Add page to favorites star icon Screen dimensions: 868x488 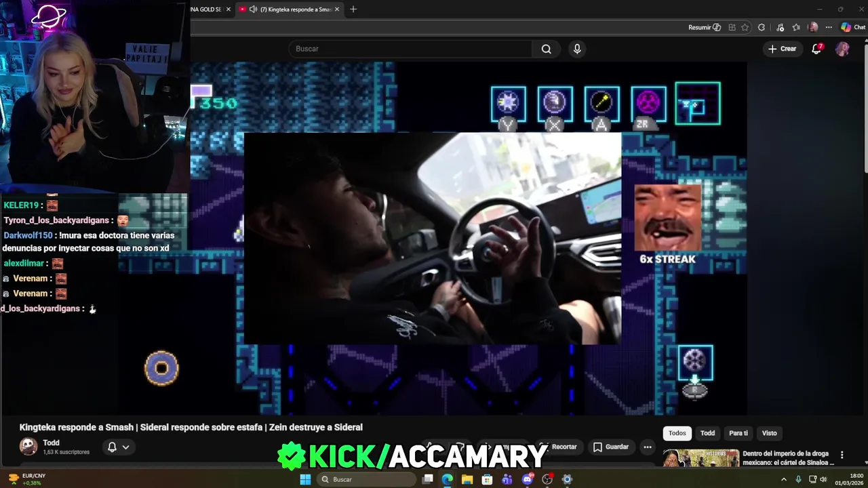(x=745, y=27)
